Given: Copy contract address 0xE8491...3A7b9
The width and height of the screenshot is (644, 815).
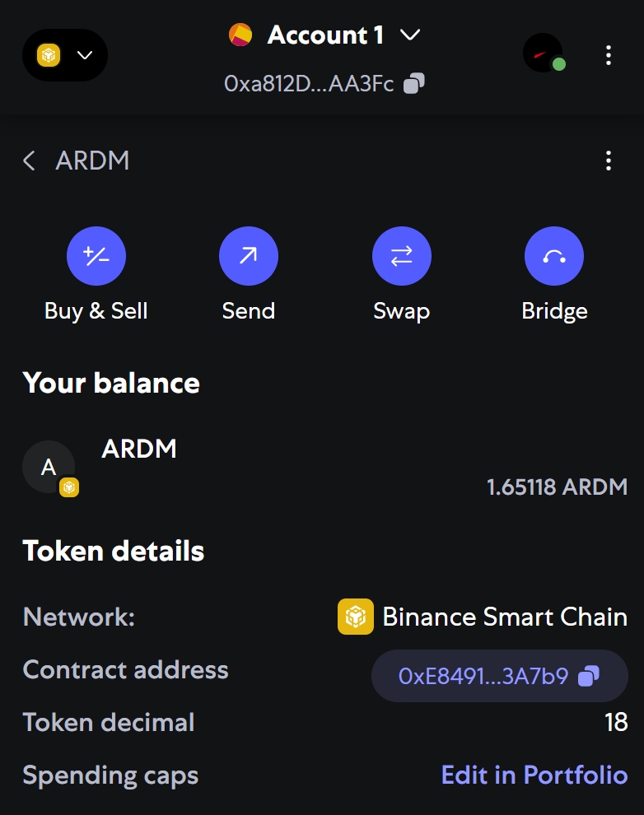Looking at the screenshot, I should click(x=588, y=676).
